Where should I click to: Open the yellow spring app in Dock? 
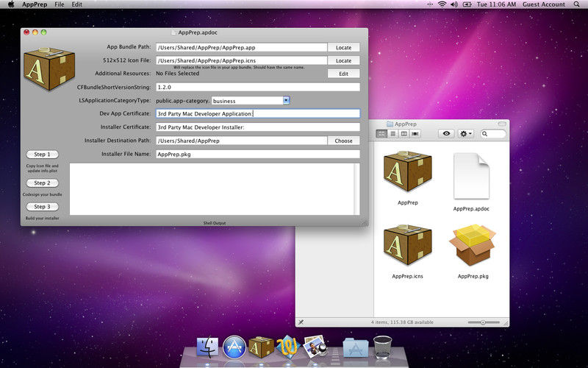288,346
